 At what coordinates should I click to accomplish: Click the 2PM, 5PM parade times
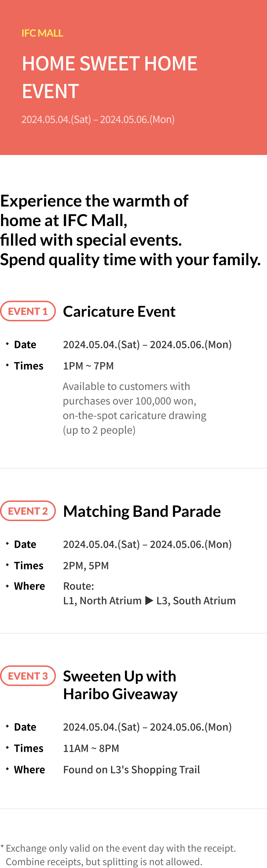tap(86, 566)
